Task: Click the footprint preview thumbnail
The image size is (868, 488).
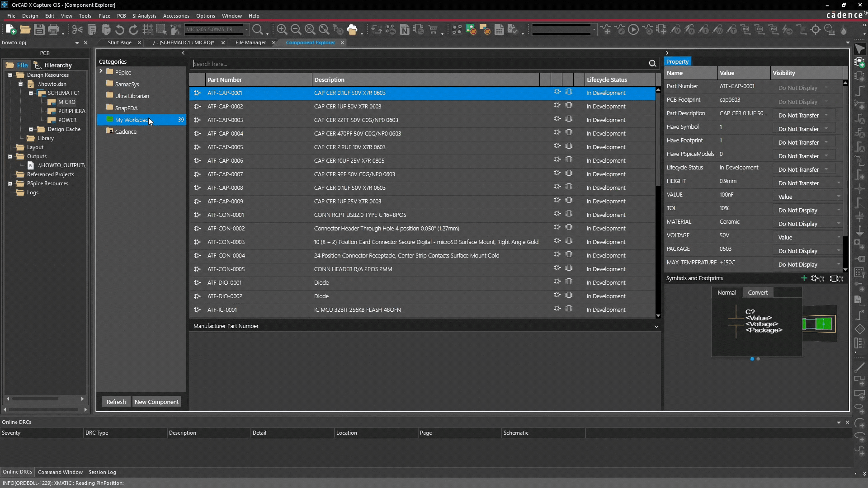Action: pyautogui.click(x=819, y=324)
